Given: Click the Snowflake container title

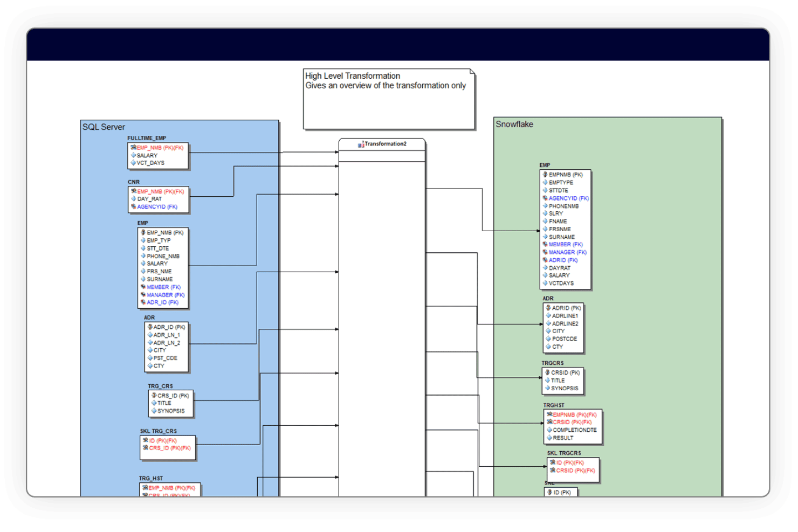Looking at the screenshot, I should (514, 125).
